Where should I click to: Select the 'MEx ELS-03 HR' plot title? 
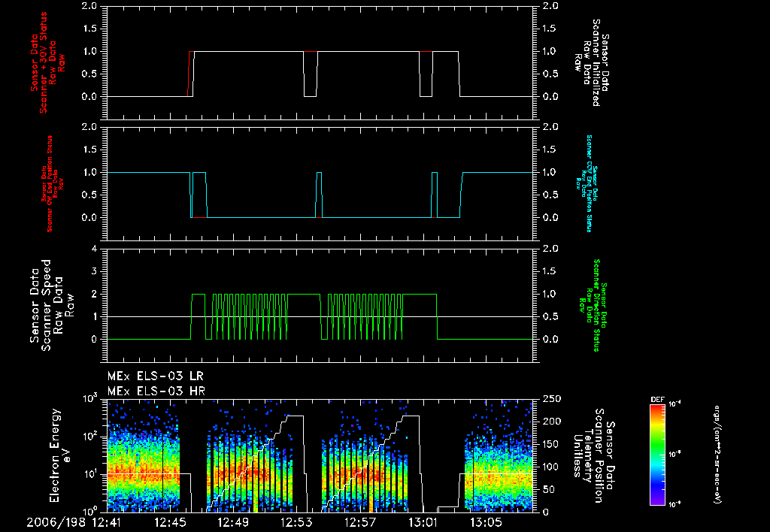[156, 391]
